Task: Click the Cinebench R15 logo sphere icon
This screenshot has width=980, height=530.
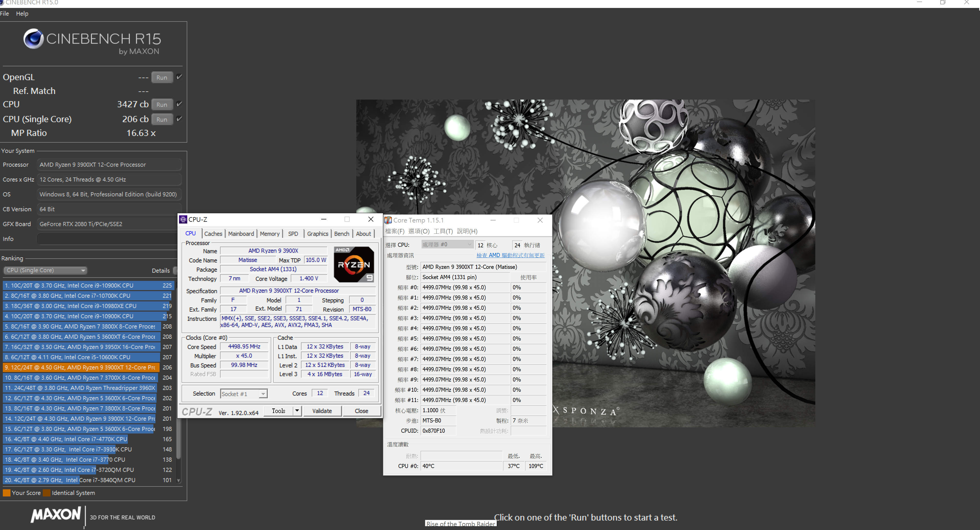Action: click(x=34, y=38)
